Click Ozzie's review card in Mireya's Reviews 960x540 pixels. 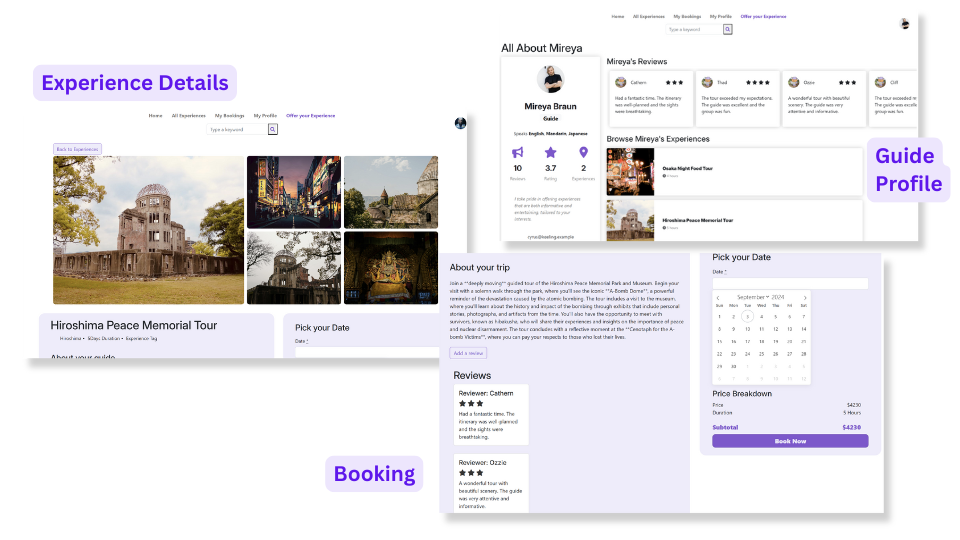tap(824, 99)
